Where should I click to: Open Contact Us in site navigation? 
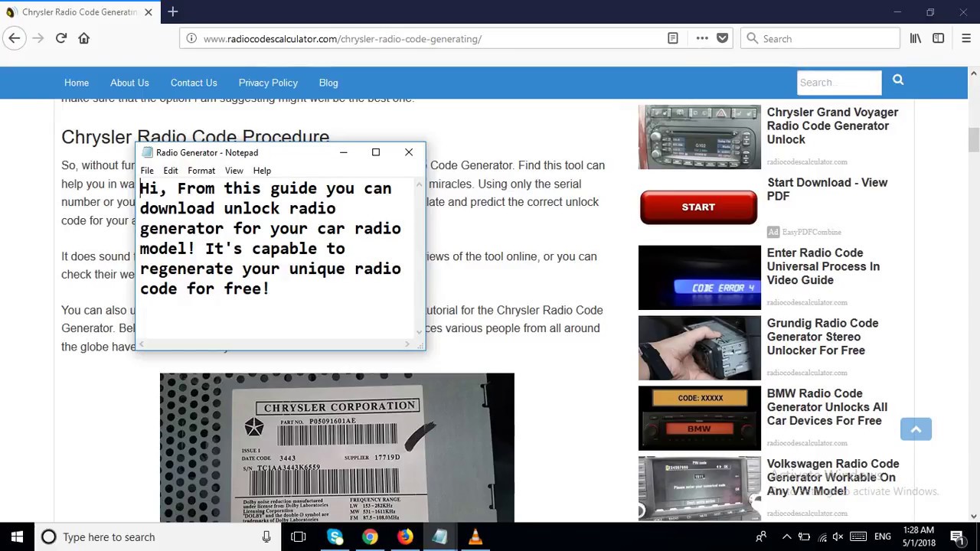pos(194,83)
